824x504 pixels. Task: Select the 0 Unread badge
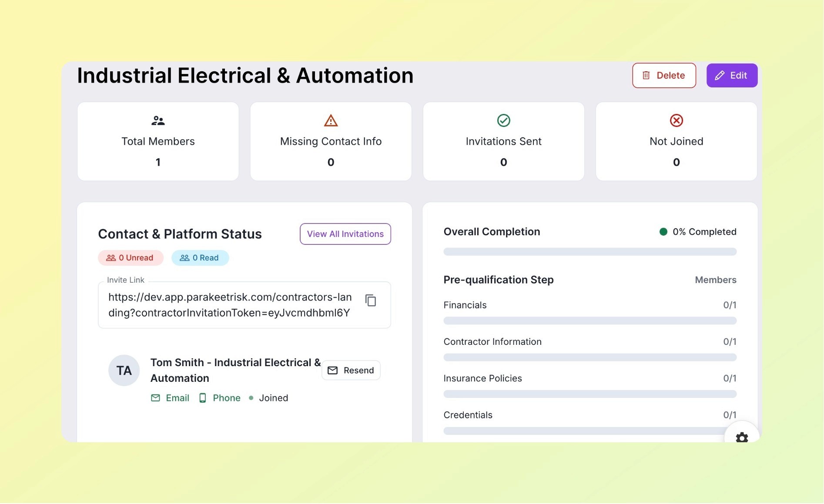click(x=131, y=258)
